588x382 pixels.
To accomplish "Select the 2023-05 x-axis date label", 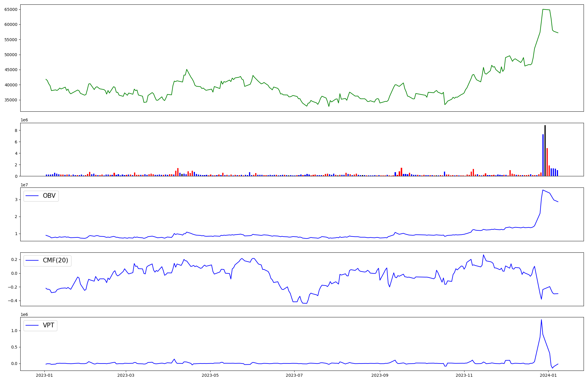I will pyautogui.click(x=210, y=375).
